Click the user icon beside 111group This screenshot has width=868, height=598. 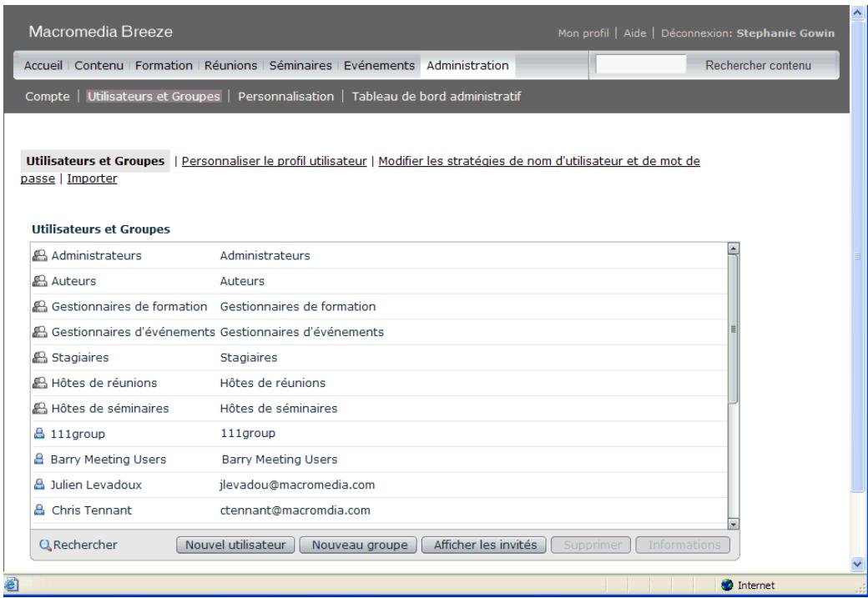coord(39,434)
